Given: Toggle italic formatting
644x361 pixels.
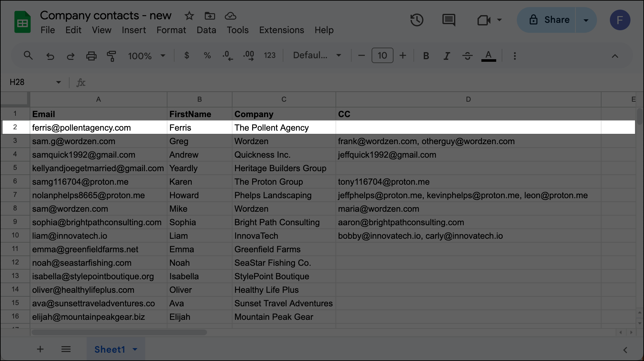Looking at the screenshot, I should (446, 56).
